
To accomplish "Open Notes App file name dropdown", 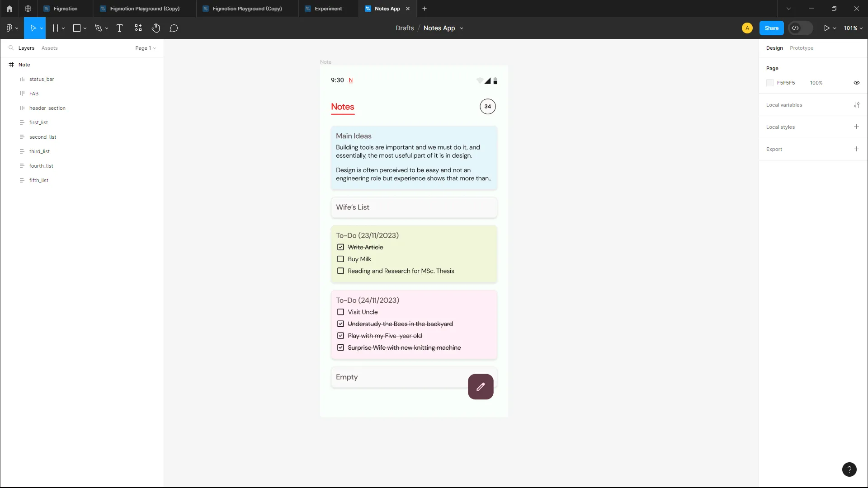I will [461, 28].
